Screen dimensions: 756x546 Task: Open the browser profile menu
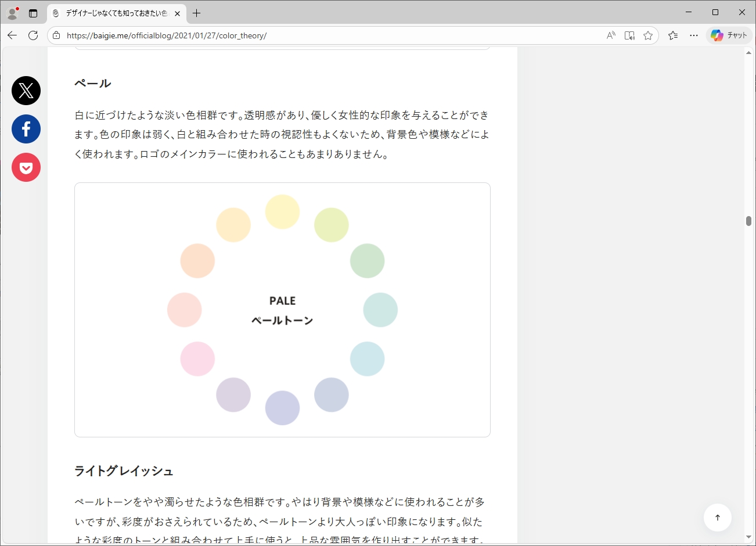12,13
